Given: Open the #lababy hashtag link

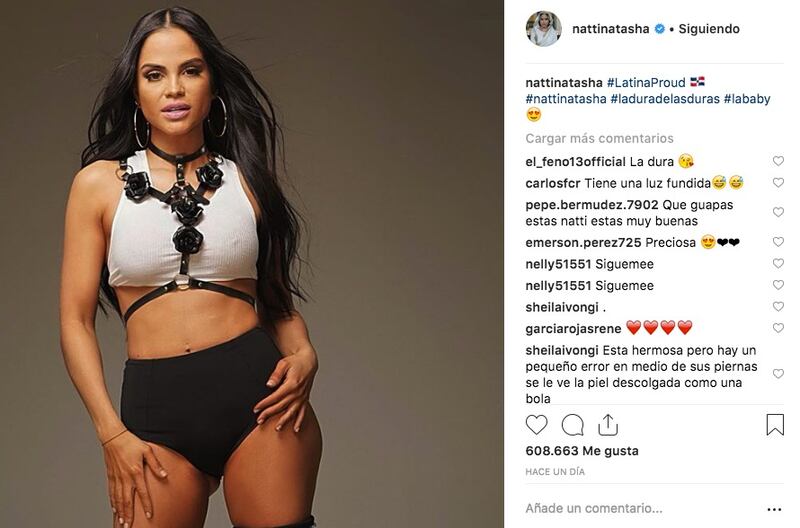Looking at the screenshot, I should click(x=747, y=99).
